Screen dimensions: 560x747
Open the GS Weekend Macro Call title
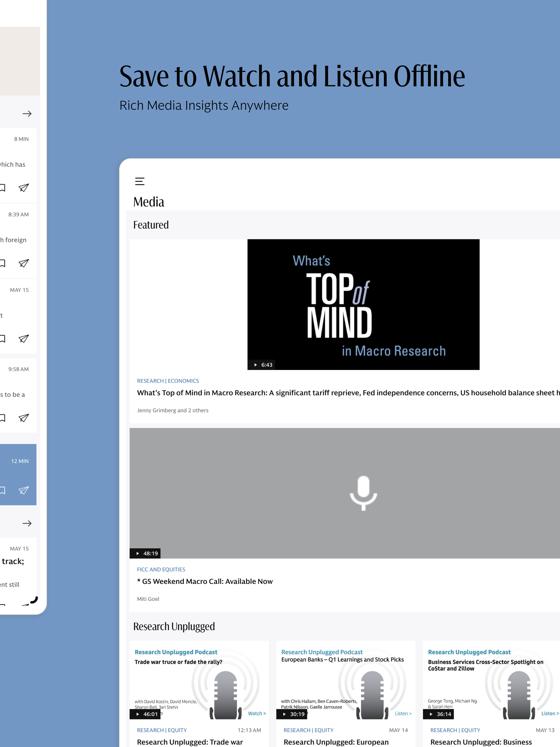point(205,581)
